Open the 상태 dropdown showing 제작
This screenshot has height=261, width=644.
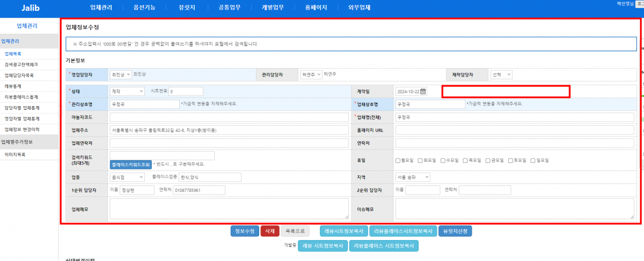click(127, 91)
